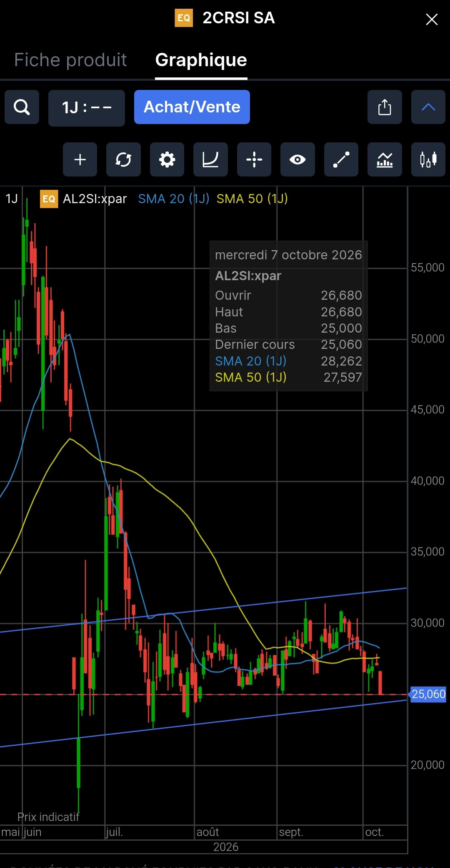Tap the SMA 20 (1J) value 28,262
The image size is (450, 868).
tap(341, 361)
